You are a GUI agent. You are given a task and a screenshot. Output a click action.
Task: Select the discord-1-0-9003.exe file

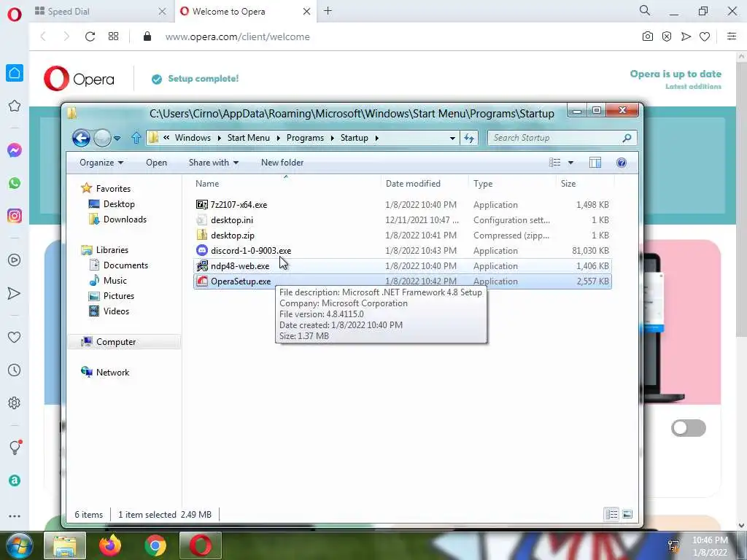coord(403,251)
